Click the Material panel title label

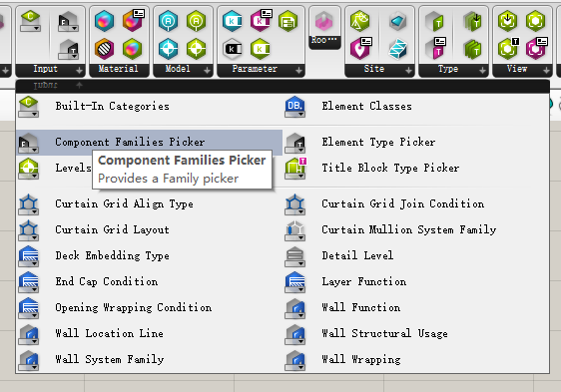(118, 69)
